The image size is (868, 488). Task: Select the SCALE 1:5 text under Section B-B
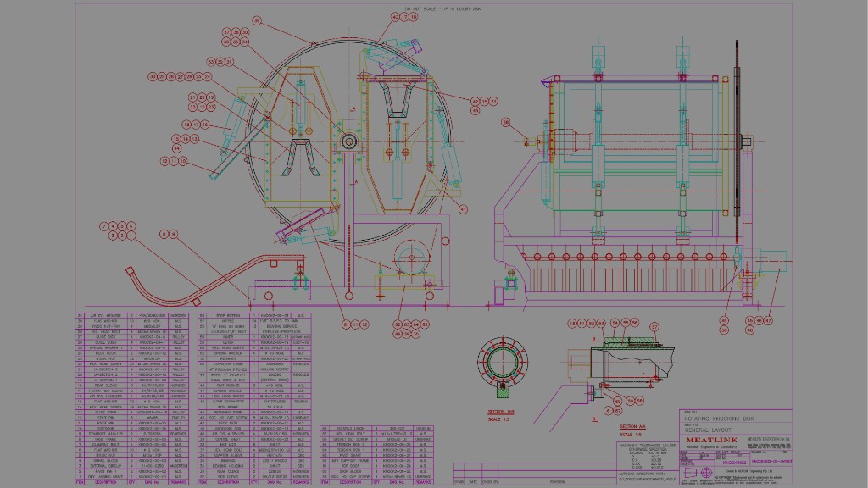tap(498, 419)
